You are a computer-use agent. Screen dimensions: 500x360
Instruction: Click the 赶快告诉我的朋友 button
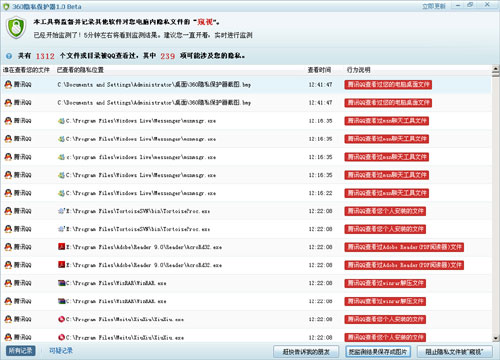(306, 352)
